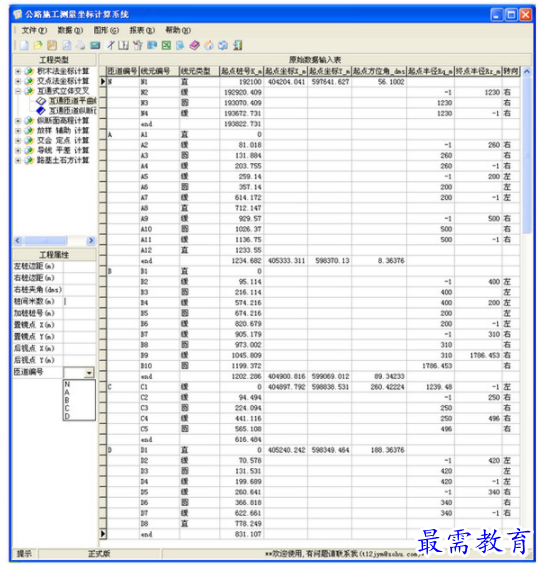
Task: Select the 纵断面高程计算 tree label
Action: 63,121
